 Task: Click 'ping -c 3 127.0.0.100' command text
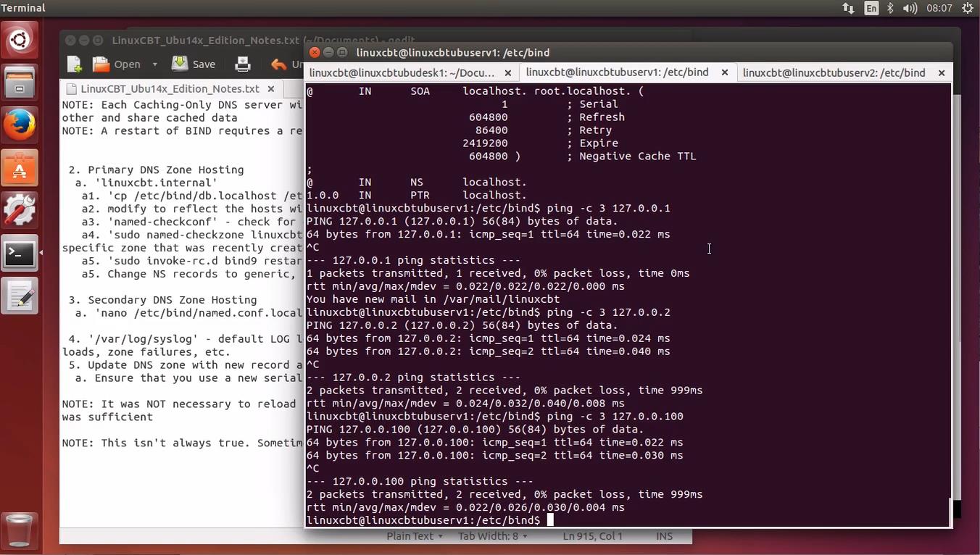(x=615, y=417)
